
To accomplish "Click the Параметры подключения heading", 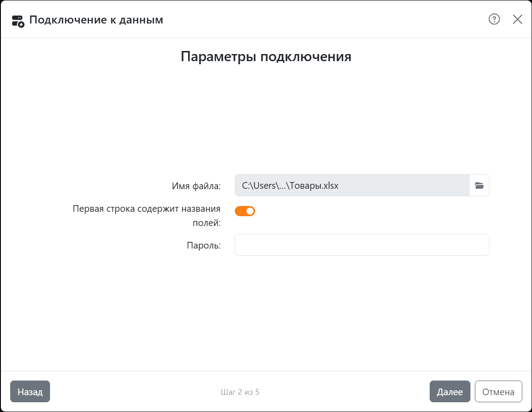I will (266, 57).
